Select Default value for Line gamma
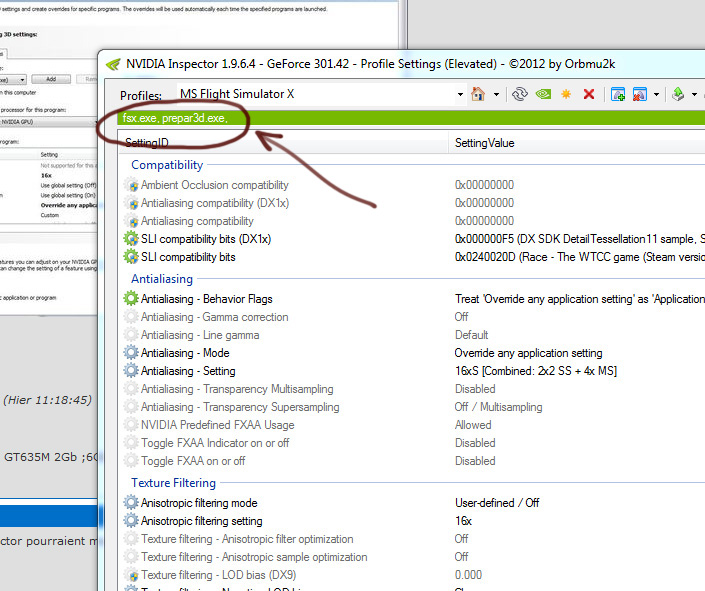The width and height of the screenshot is (705, 591). pyautogui.click(x=471, y=335)
